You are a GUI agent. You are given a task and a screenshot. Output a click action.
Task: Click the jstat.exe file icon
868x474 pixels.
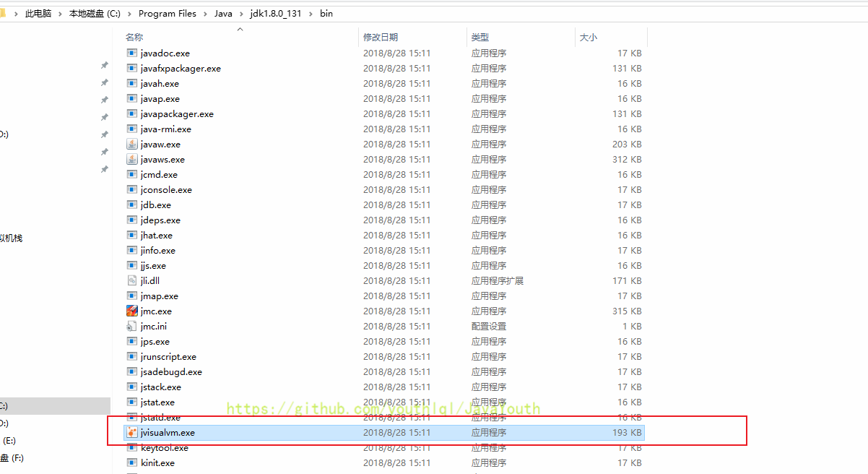[131, 402]
